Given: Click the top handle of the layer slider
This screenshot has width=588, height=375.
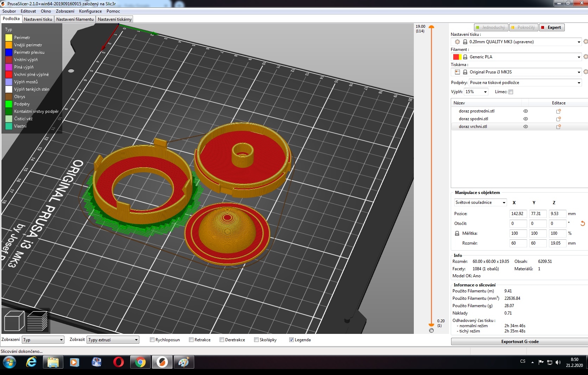Looking at the screenshot, I should (x=431, y=27).
